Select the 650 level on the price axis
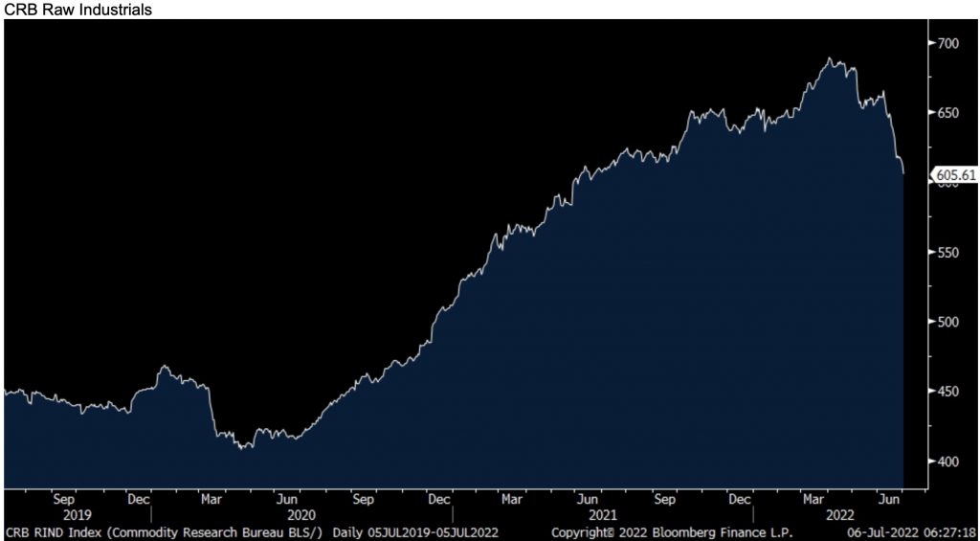This screenshot has height=541, width=980. point(950,113)
